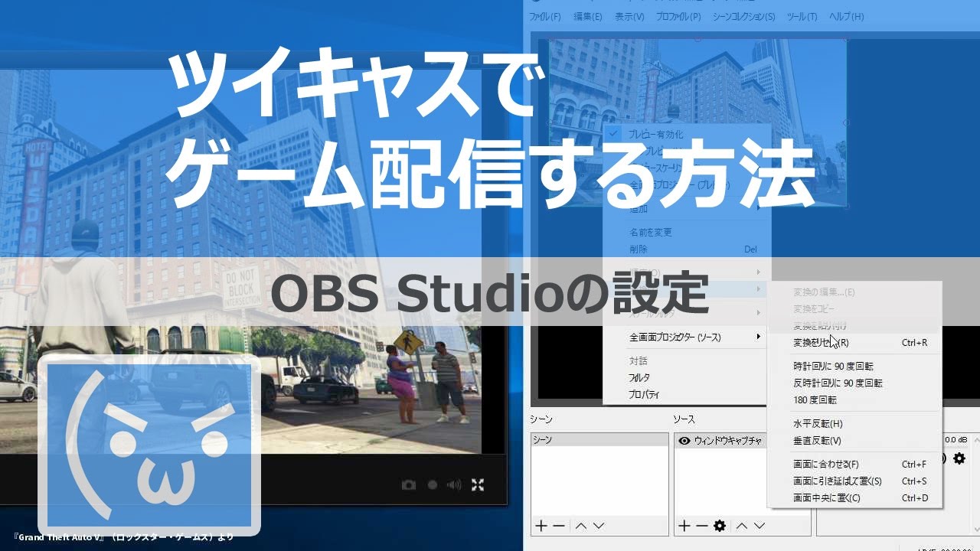Choose 名前を変更 in the context menu
This screenshot has height=551, width=980.
(686, 232)
